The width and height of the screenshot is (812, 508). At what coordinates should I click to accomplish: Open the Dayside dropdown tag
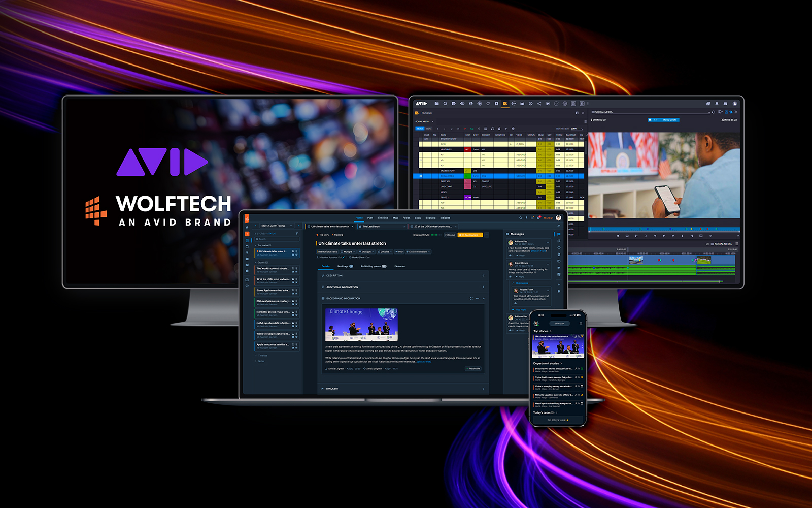coord(385,251)
